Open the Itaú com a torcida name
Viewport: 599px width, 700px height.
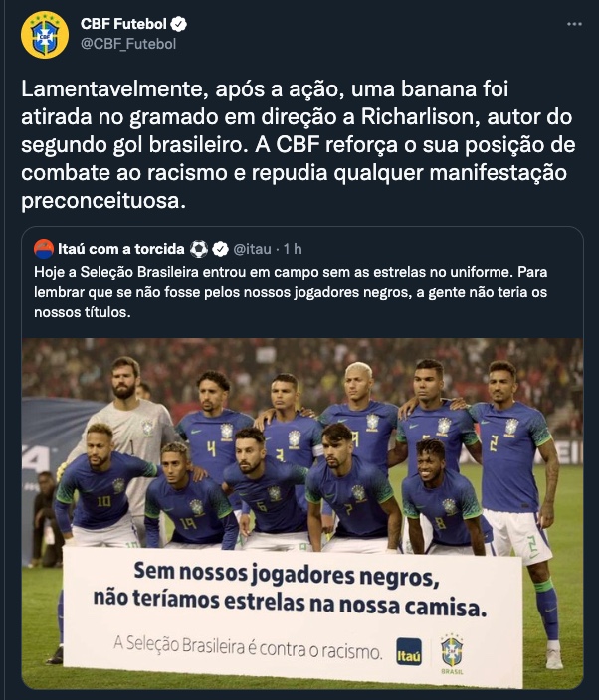pyautogui.click(x=121, y=249)
